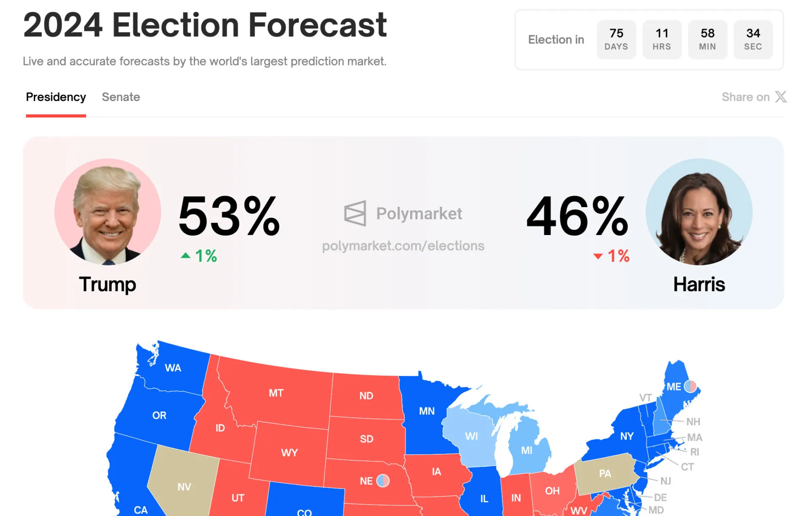Click the Maine split-district circle icon
Viewport: 812px width, 516px height.
pos(690,386)
